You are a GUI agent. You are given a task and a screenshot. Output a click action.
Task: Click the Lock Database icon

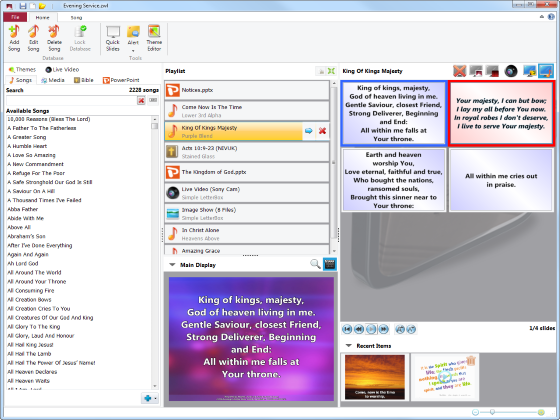point(80,38)
